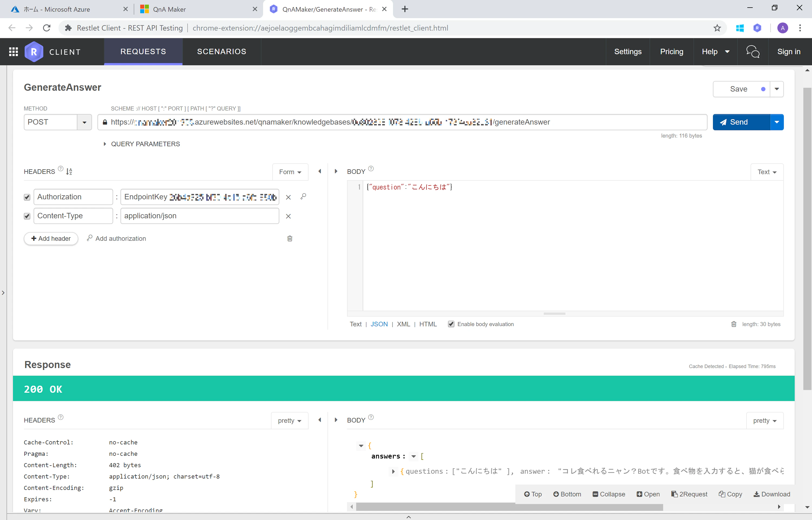This screenshot has width=812, height=520.
Task: Click the Add header button
Action: pos(51,239)
